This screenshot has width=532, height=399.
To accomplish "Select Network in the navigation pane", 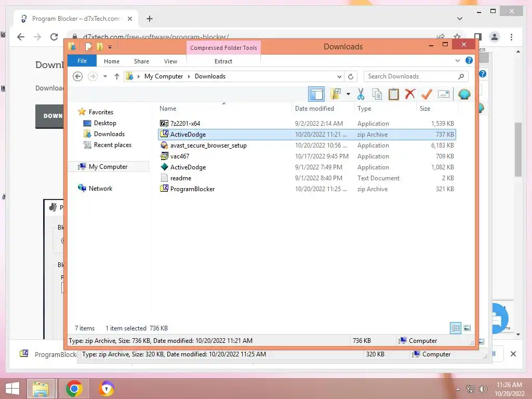I will tap(100, 188).
